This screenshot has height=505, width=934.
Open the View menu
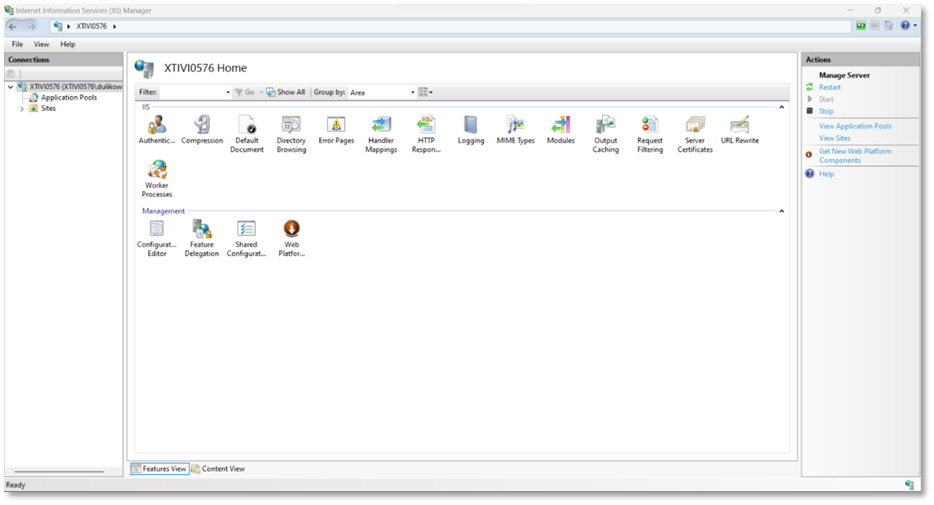[41, 44]
